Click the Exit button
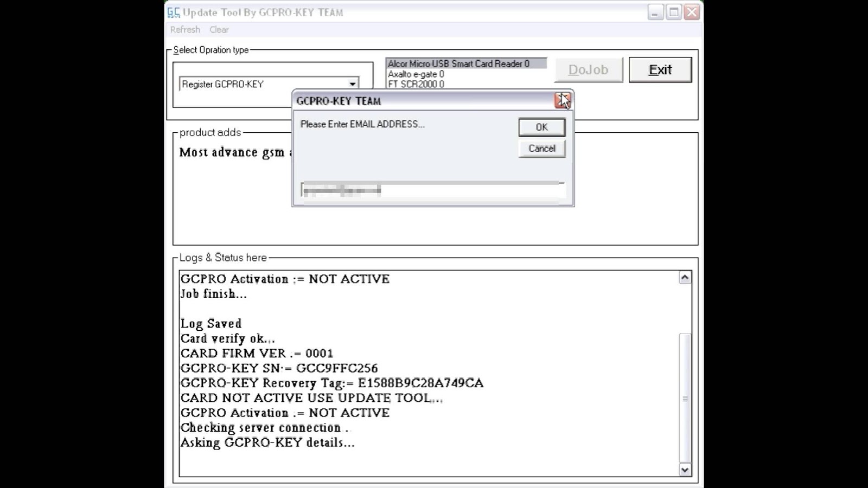868x488 pixels. 660,70
